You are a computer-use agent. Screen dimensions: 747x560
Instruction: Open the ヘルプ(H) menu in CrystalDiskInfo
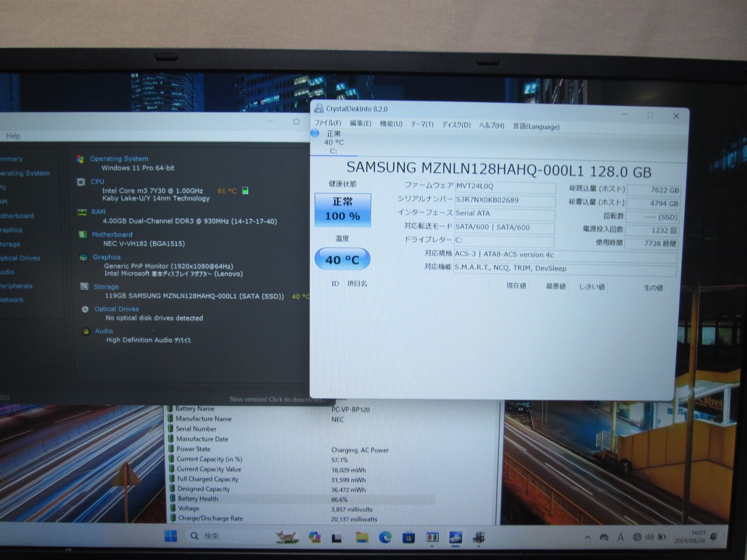click(x=492, y=126)
